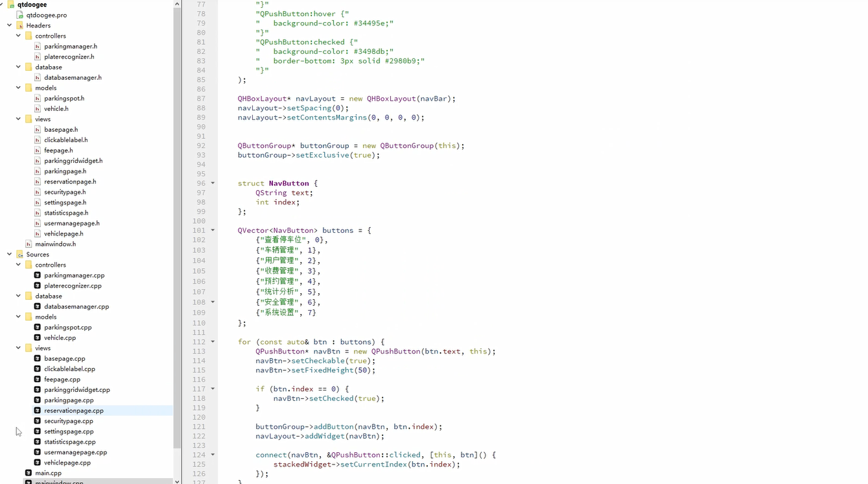Fold the QVector buttons initializer block at line 101
The width and height of the screenshot is (868, 484).
point(213,230)
